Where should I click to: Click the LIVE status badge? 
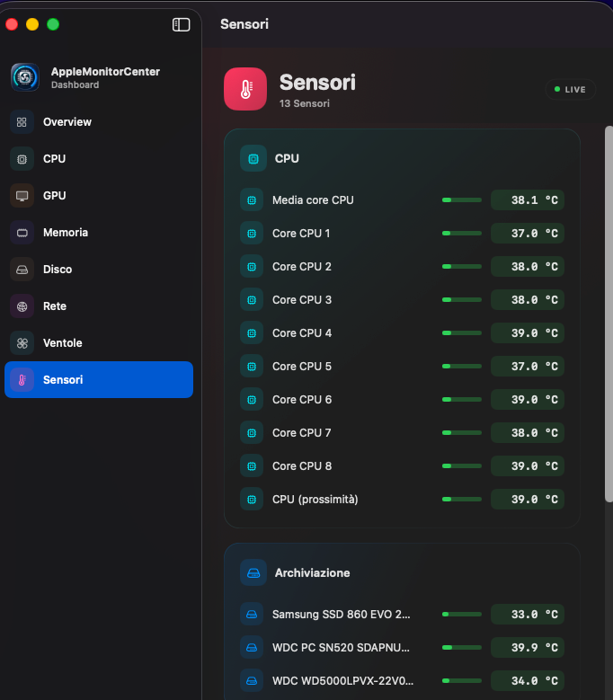pyautogui.click(x=570, y=89)
